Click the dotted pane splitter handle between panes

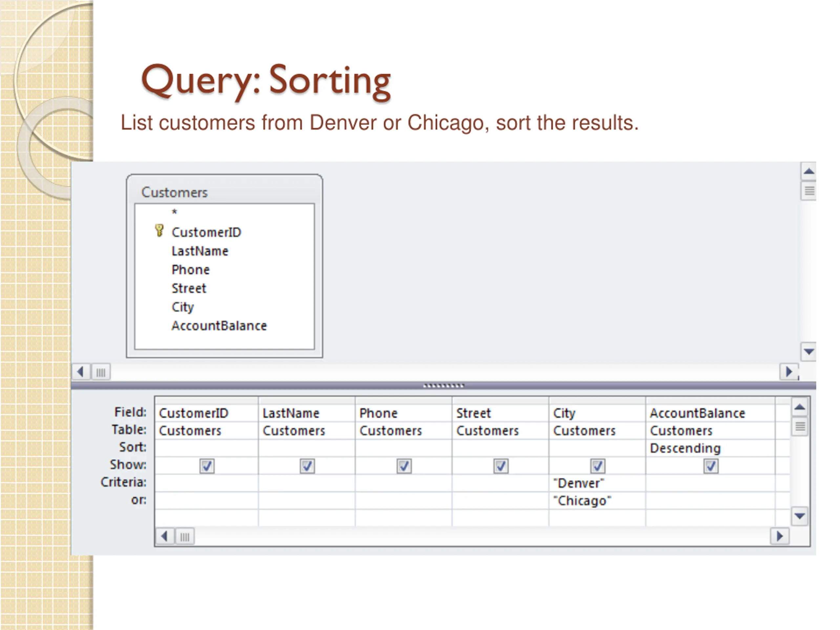click(444, 386)
